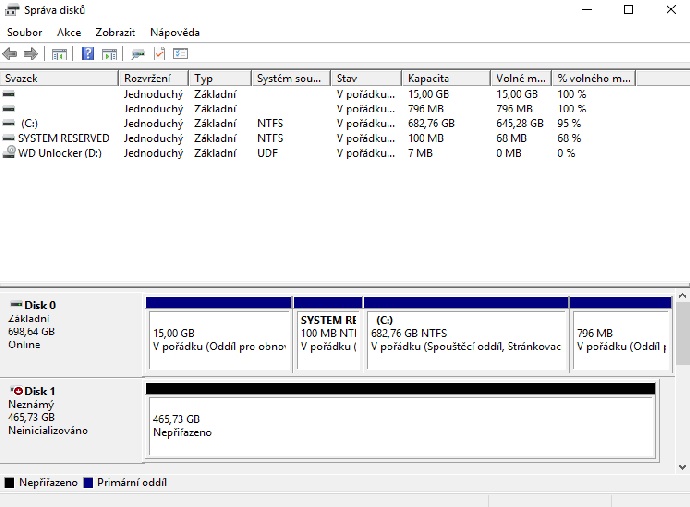The width and height of the screenshot is (690, 507).
Task: Sort by the Kapacita column header
Action: click(x=447, y=78)
